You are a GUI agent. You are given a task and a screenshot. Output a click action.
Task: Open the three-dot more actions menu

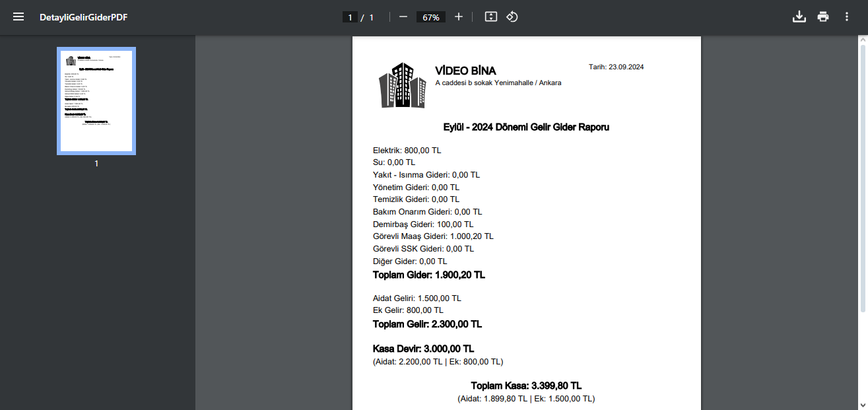[x=847, y=17]
